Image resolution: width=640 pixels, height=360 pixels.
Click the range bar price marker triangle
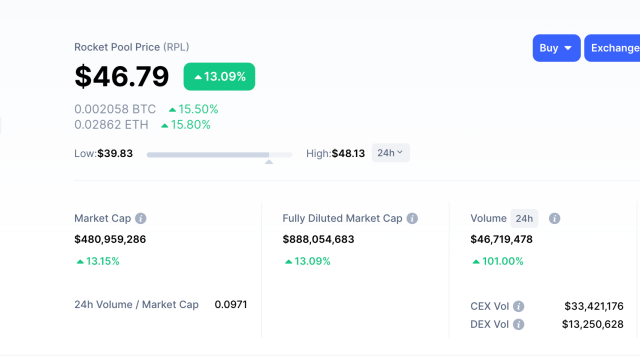(269, 162)
